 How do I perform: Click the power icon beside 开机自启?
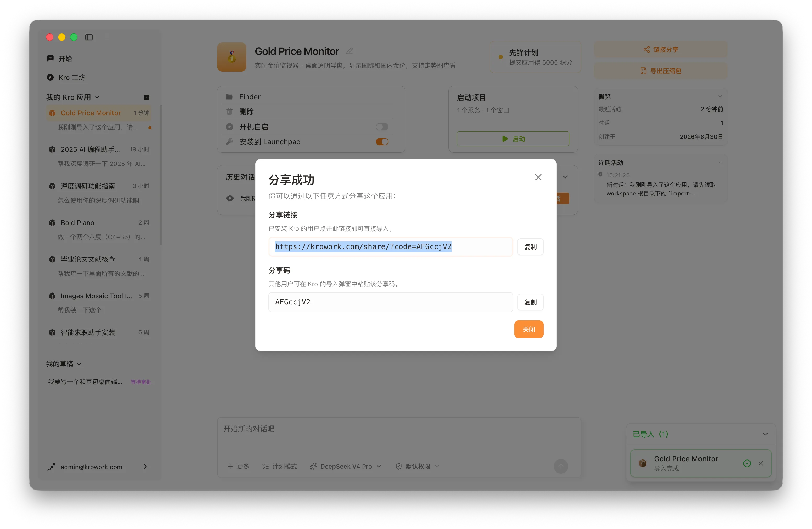[229, 127]
